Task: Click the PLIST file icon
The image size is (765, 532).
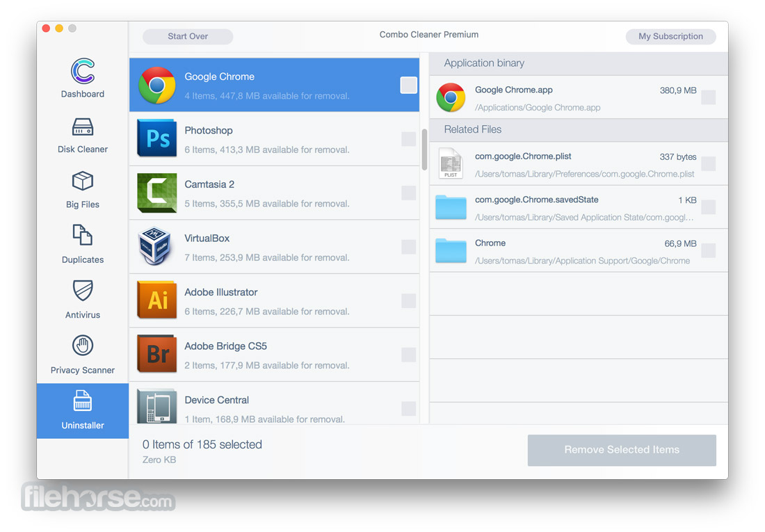Action: 451,163
